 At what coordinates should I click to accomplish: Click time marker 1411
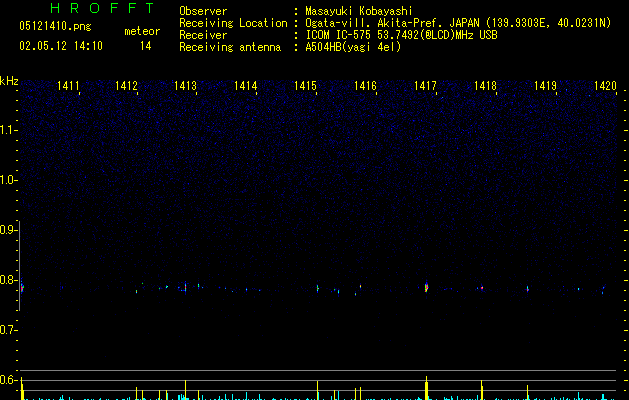click(x=68, y=86)
